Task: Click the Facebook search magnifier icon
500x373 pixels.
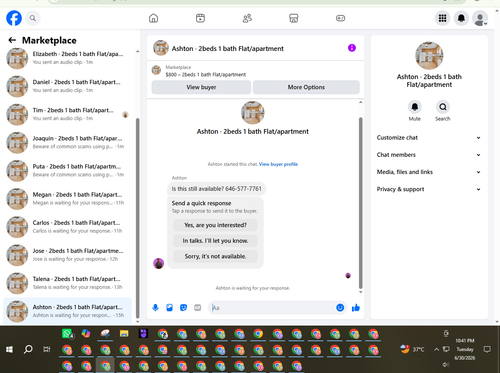Action: pyautogui.click(x=33, y=18)
